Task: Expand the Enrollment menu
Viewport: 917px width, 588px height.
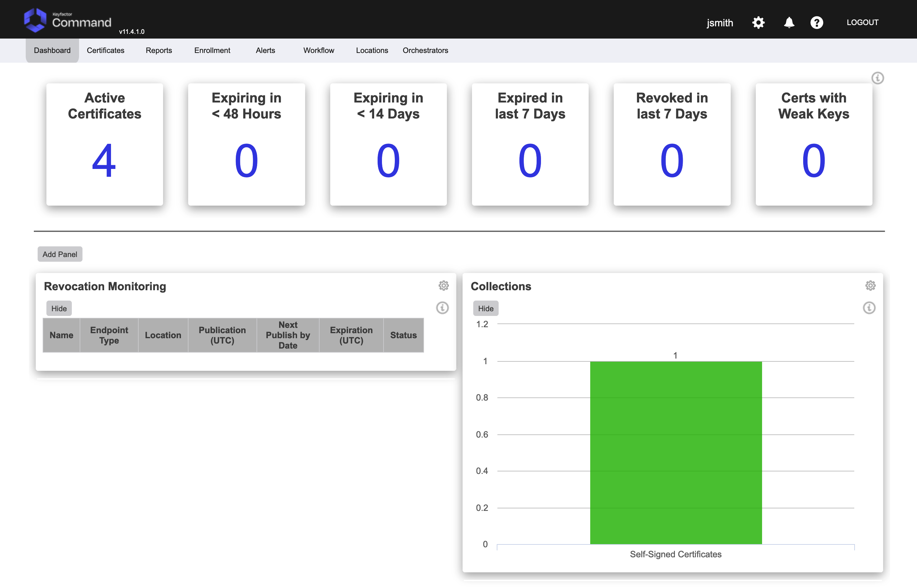Action: (212, 50)
